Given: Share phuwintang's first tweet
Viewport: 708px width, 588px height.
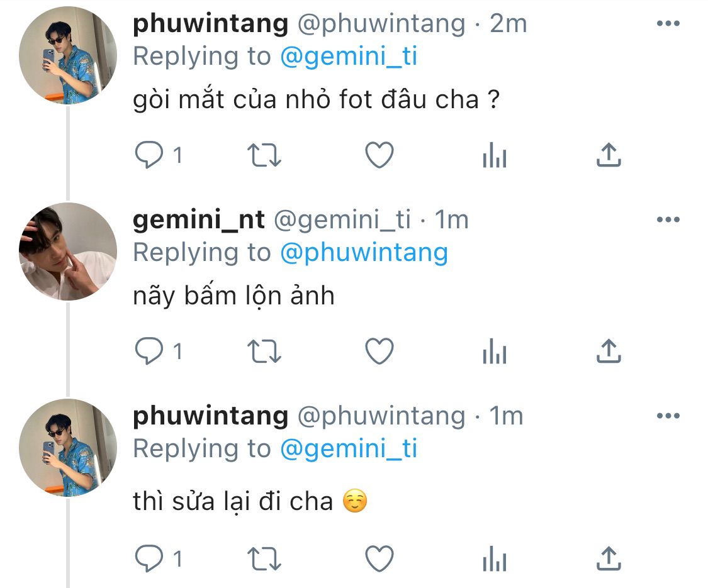Looking at the screenshot, I should coord(608,155).
